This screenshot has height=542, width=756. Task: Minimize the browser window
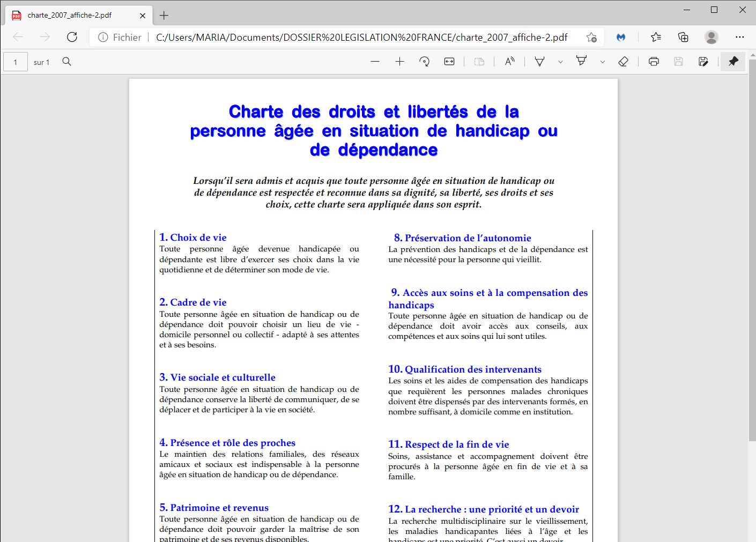click(x=687, y=10)
